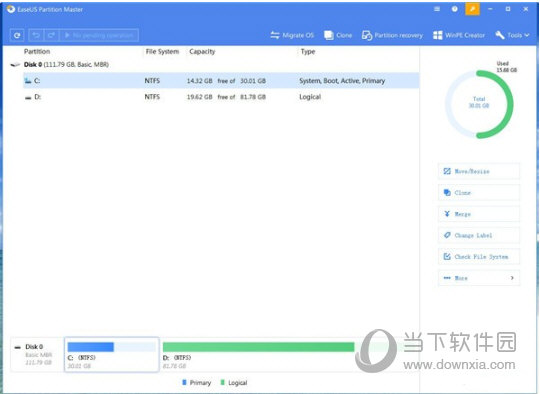Click the Primary blue legend swatch

184,382
